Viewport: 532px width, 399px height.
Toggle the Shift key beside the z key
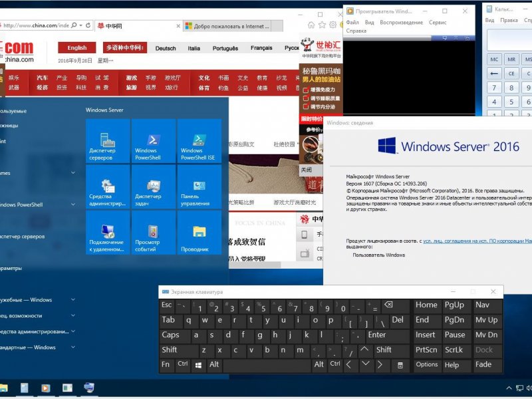(178, 350)
